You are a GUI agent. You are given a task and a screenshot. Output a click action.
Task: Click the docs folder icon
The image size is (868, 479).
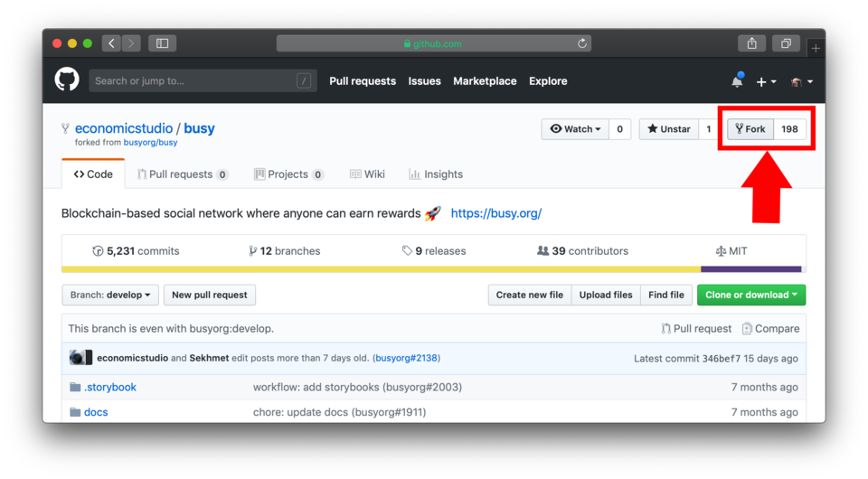click(x=75, y=412)
